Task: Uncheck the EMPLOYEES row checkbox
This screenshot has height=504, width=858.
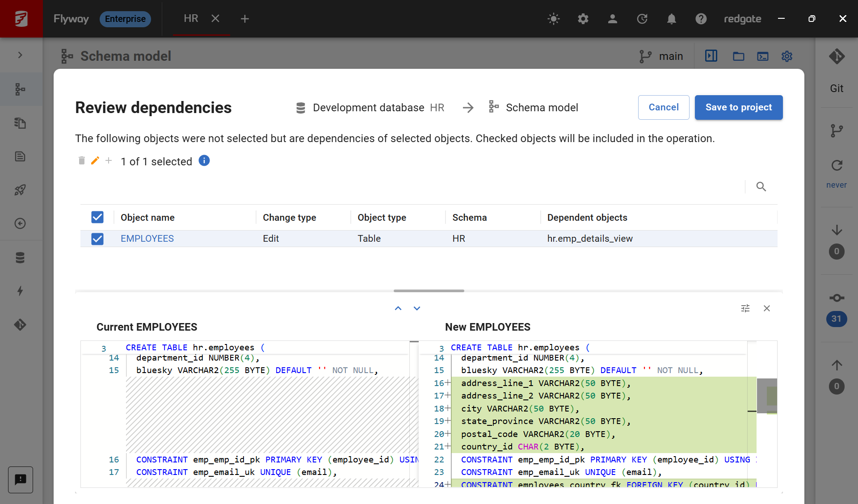Action: [x=97, y=239]
